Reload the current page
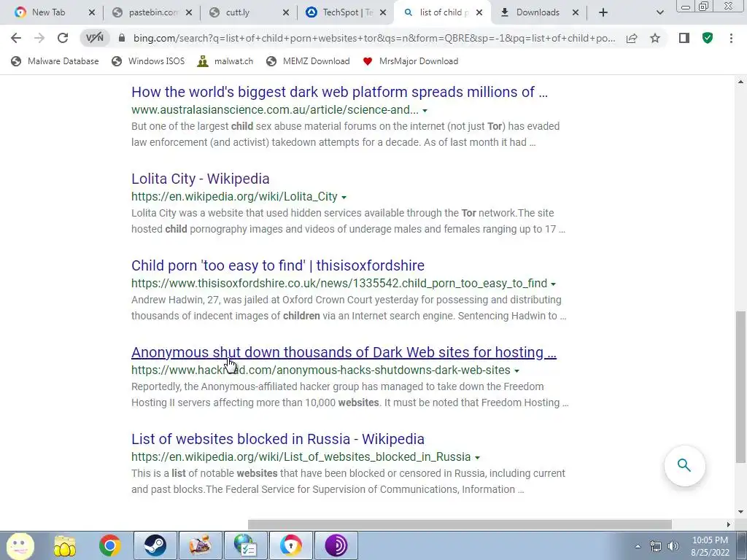This screenshot has height=560, width=747. (63, 38)
